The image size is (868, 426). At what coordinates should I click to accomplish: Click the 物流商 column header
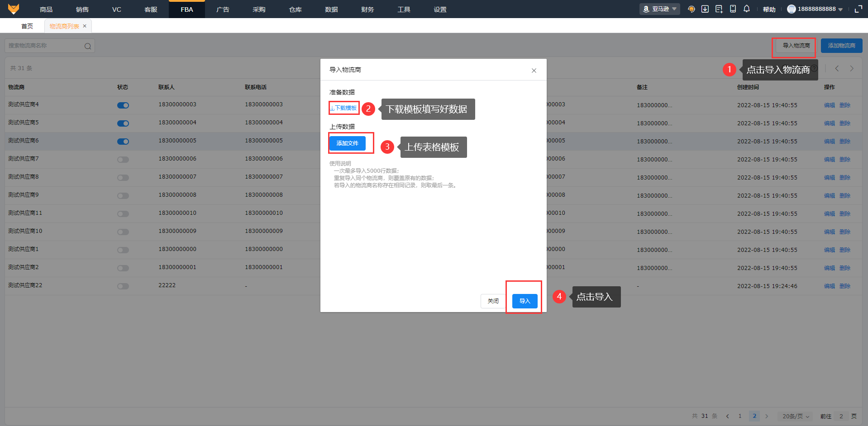(x=16, y=87)
